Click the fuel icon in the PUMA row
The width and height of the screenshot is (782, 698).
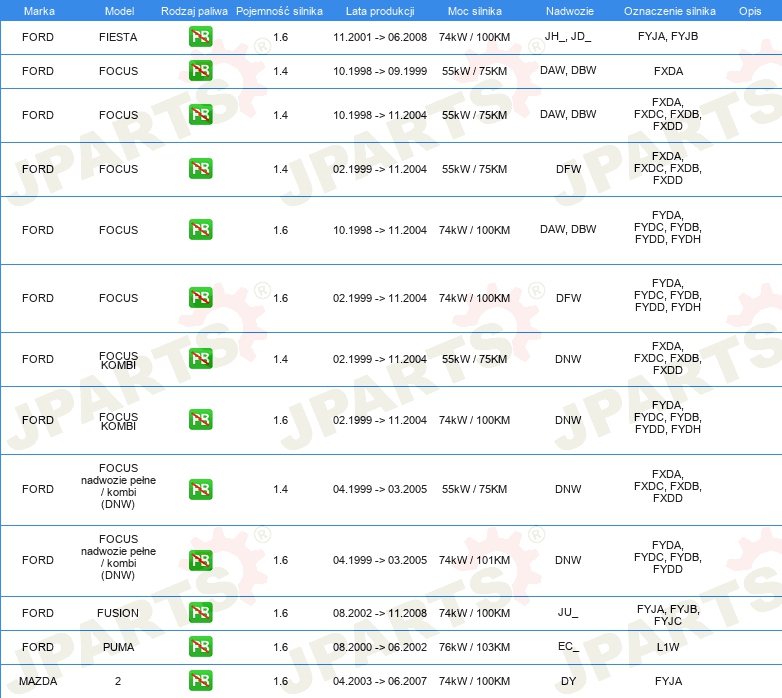pyautogui.click(x=200, y=647)
